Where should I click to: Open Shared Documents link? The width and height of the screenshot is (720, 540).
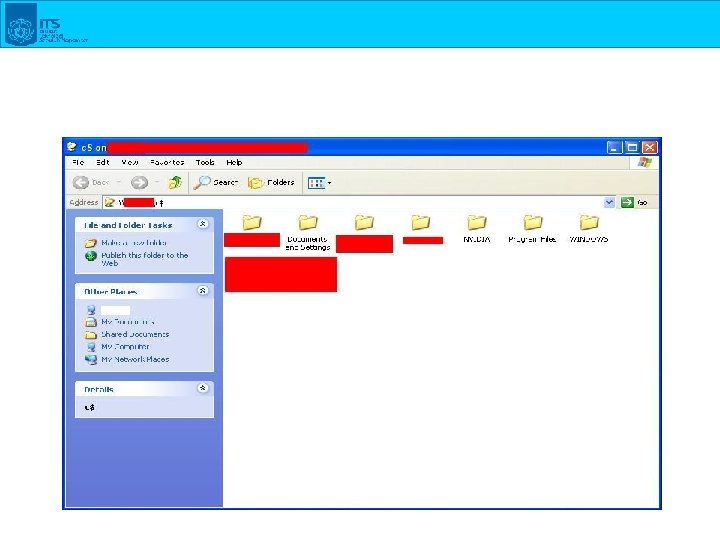coord(135,334)
